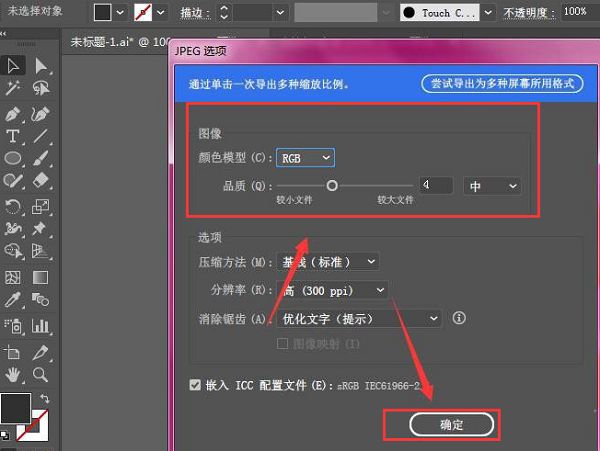Click the toolbar fill color swatch
Image resolution: width=600 pixels, height=451 pixels.
(15, 408)
